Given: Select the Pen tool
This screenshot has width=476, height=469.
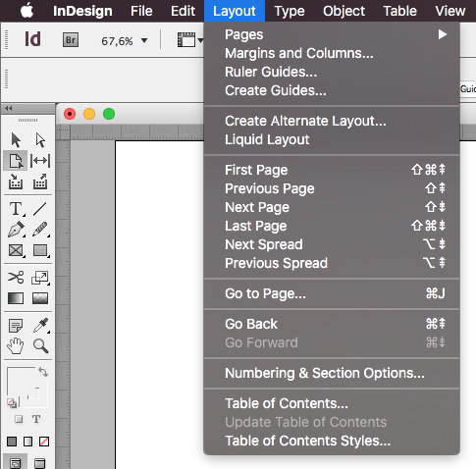Looking at the screenshot, I should coord(16,230).
